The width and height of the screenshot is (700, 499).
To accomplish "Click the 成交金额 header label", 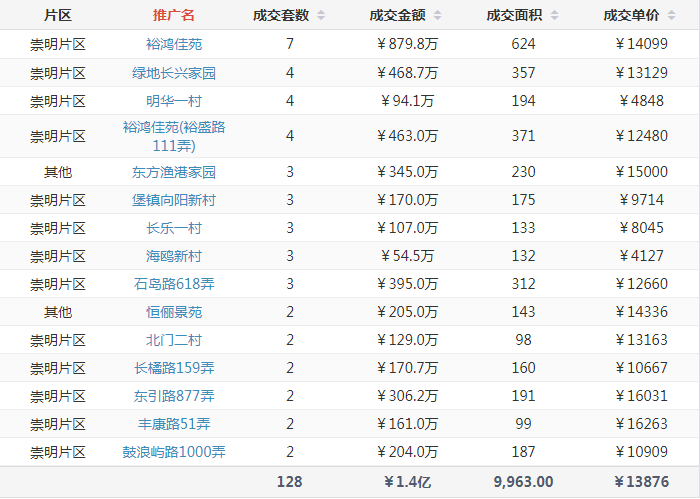I will click(397, 15).
